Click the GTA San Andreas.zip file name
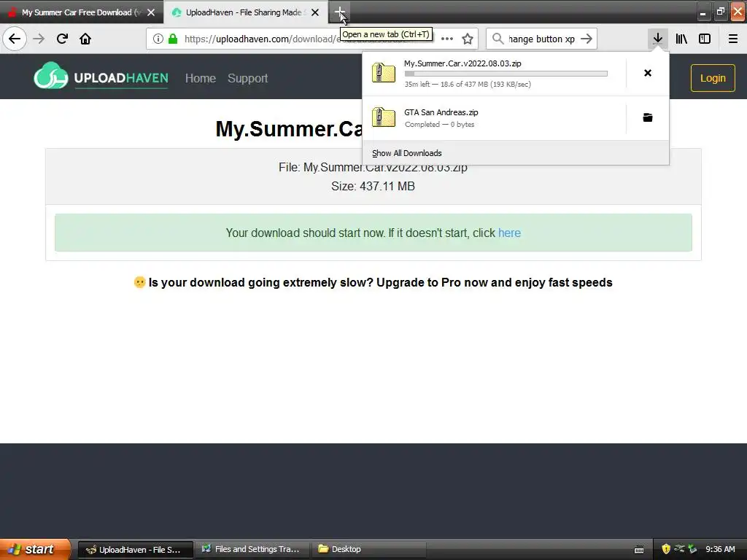Screen dimensions: 747x560 click(x=441, y=112)
